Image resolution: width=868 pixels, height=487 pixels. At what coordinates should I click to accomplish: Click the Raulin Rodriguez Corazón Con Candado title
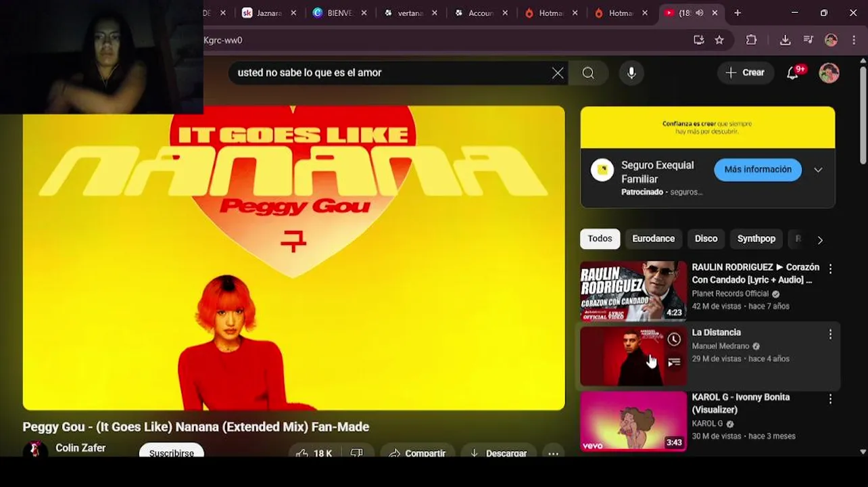(x=756, y=273)
